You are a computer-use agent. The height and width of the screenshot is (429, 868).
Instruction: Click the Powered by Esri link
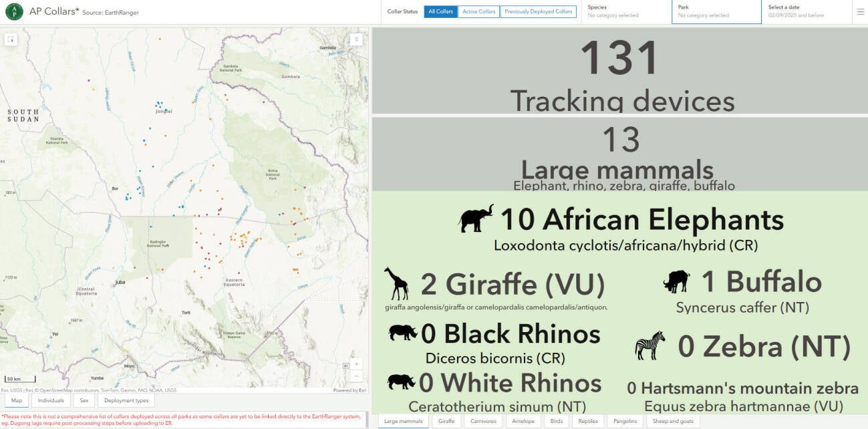point(349,390)
